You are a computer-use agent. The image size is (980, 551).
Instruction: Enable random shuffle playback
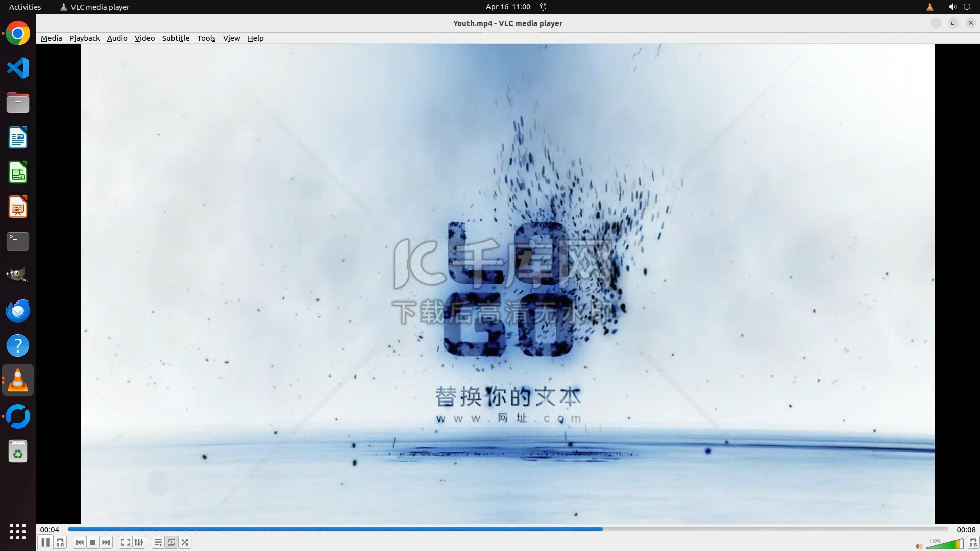tap(185, 542)
